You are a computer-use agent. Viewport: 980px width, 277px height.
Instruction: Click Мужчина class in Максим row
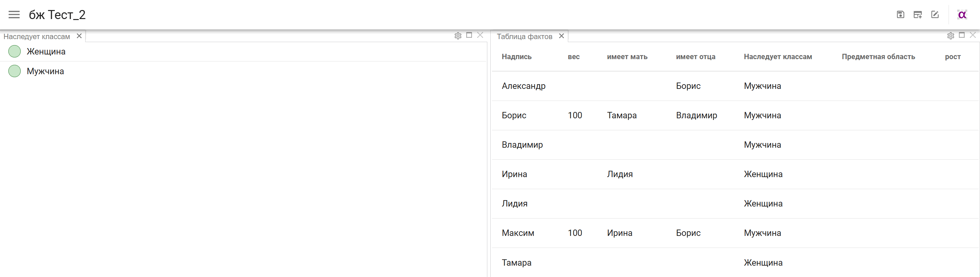(x=762, y=233)
